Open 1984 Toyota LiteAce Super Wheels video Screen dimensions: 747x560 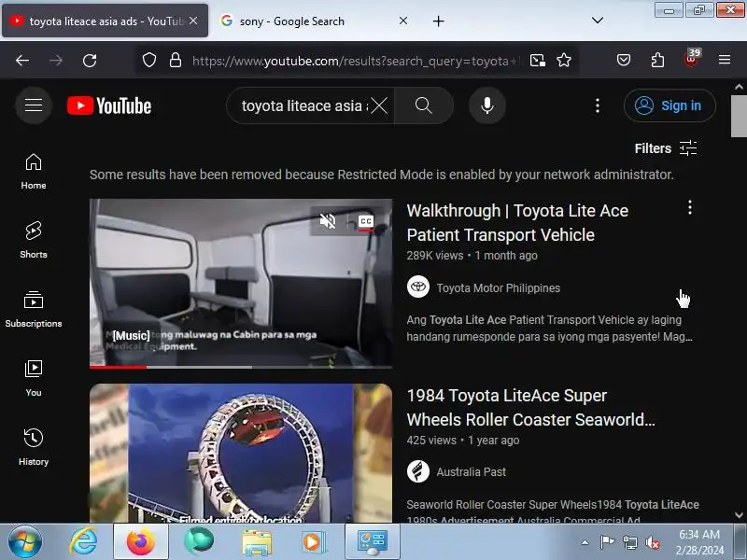coord(530,408)
